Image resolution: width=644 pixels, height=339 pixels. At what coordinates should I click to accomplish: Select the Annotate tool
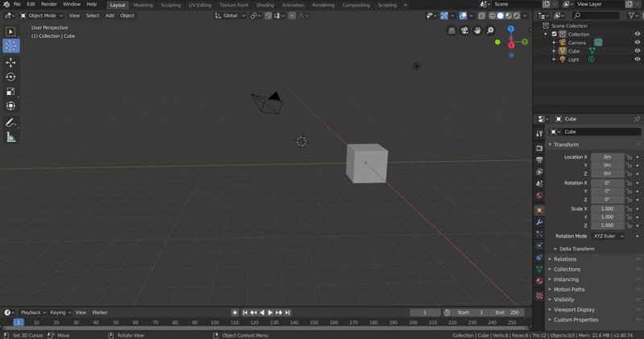pyautogui.click(x=10, y=122)
